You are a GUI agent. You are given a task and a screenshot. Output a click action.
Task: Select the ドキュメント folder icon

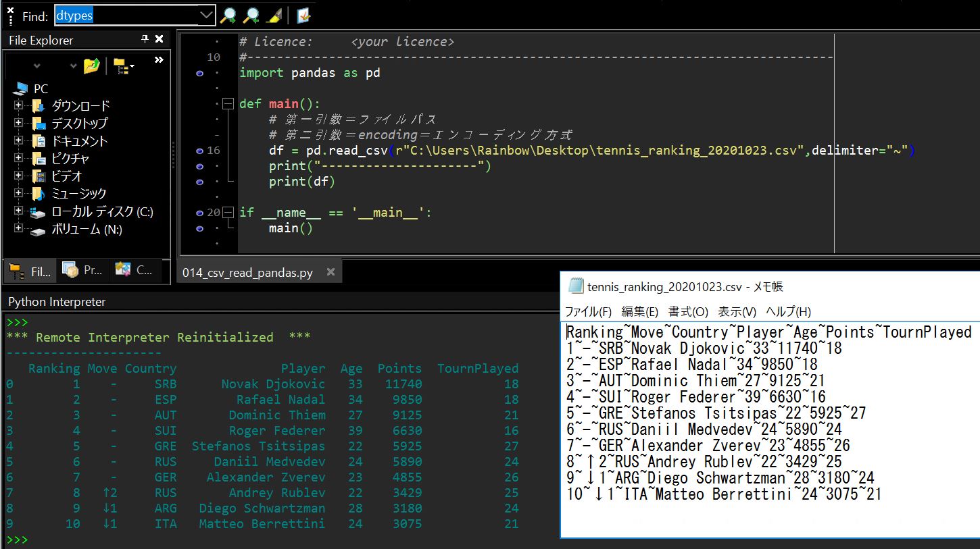[39, 141]
